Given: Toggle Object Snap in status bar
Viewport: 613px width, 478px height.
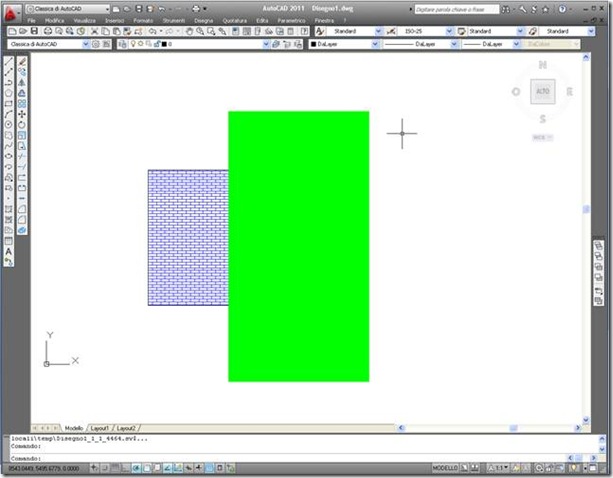Looking at the screenshot, I should [147, 467].
